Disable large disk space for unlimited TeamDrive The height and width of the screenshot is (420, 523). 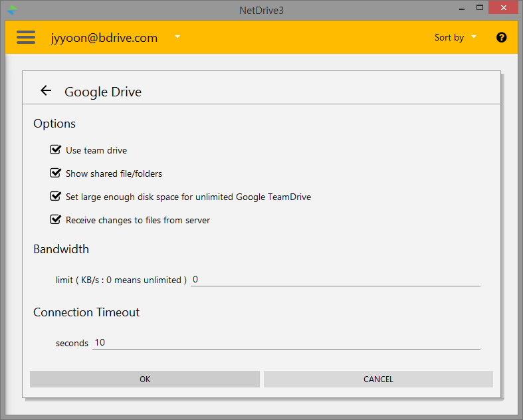[x=56, y=197]
